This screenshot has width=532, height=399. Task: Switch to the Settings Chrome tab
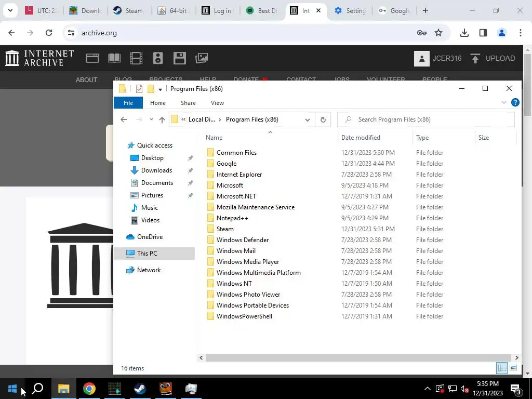(x=350, y=10)
